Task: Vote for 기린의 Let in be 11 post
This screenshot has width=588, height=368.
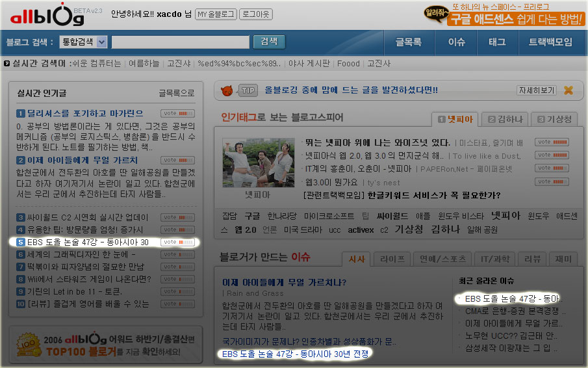Action: coord(178,291)
